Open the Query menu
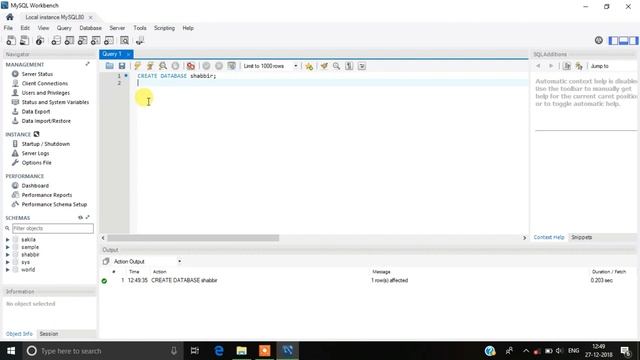Screen dimensions: 640x360 click(x=64, y=28)
